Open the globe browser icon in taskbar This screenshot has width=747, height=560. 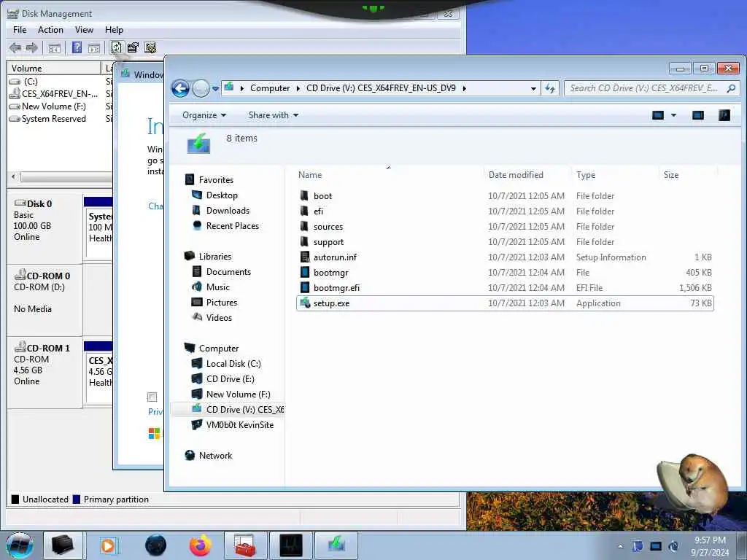[156, 545]
